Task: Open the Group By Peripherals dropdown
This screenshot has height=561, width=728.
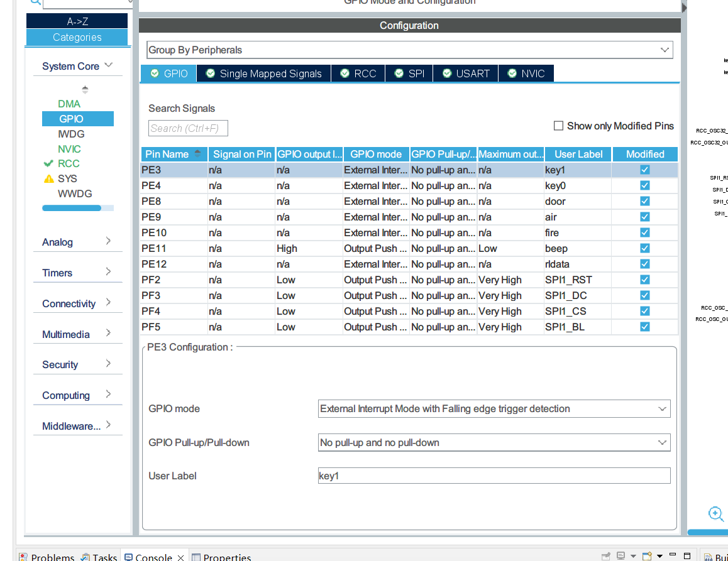Action: [x=409, y=50]
